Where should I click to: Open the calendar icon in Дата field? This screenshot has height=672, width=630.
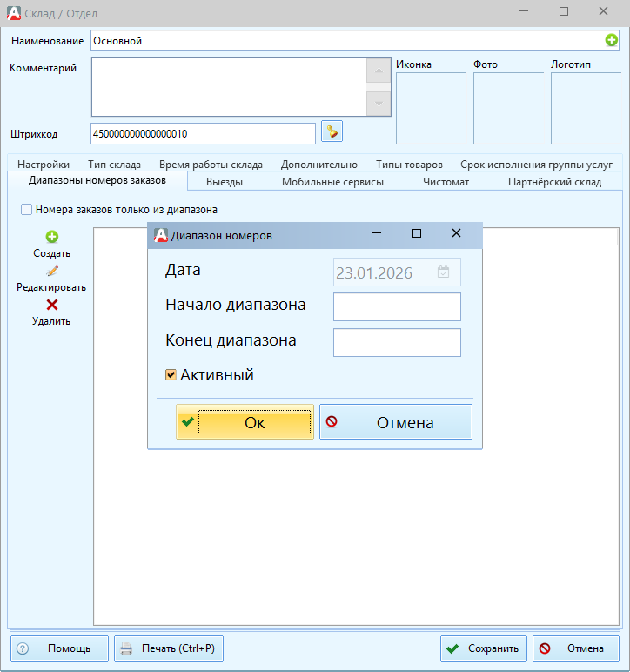click(443, 272)
